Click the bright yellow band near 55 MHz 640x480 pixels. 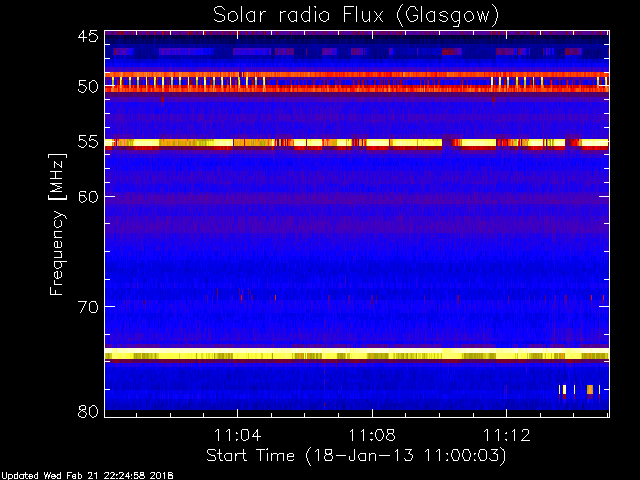pos(357,143)
